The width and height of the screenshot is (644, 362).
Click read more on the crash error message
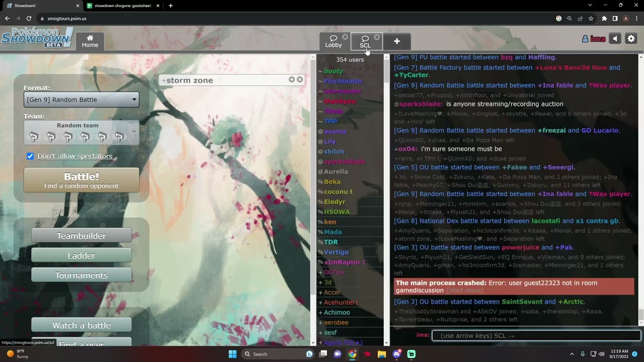[x=464, y=291]
